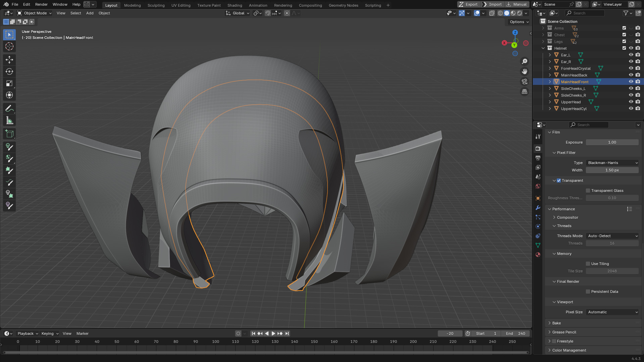Screen dimensions: 644x362
Task: Enable Use Tiling checkbox
Action: click(588, 264)
